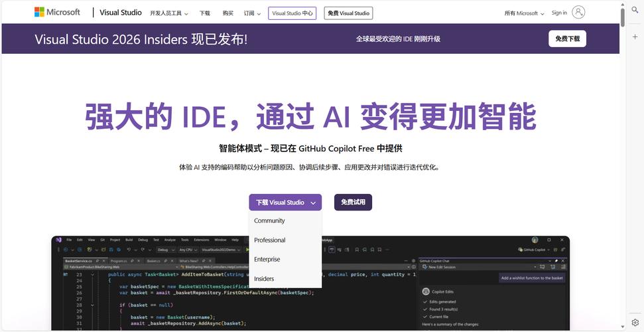Image resolution: width=644 pixels, height=332 pixels.
Task: Click the Visual Studio 中心 button
Action: click(292, 13)
